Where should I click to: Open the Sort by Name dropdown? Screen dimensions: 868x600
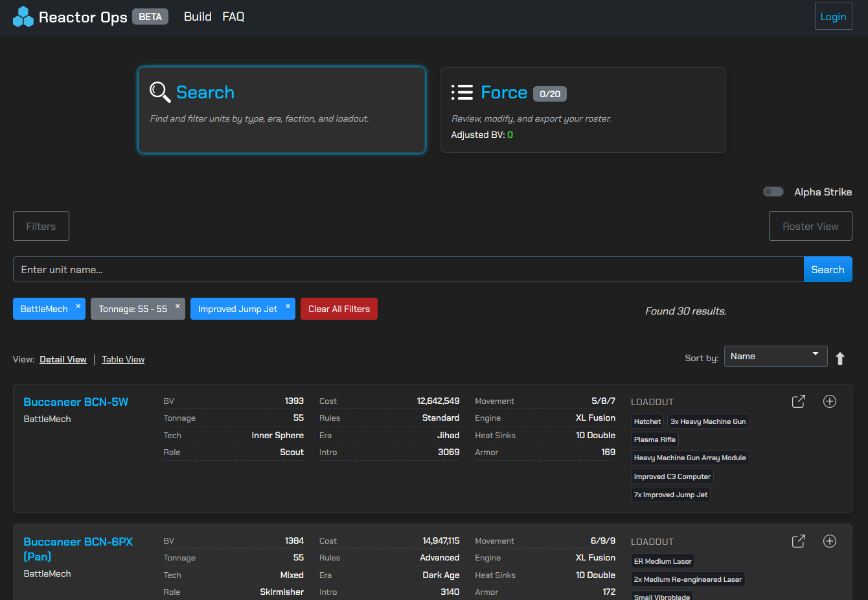pyautogui.click(x=775, y=356)
